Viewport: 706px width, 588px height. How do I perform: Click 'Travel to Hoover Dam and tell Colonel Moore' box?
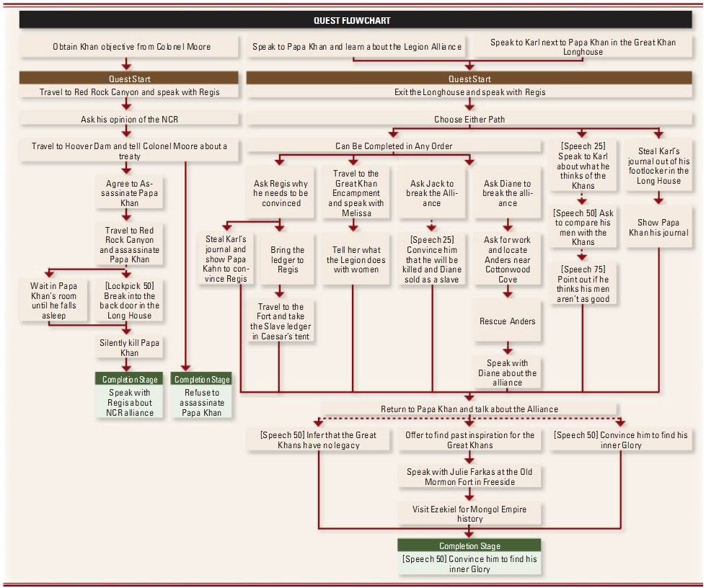tap(129, 151)
